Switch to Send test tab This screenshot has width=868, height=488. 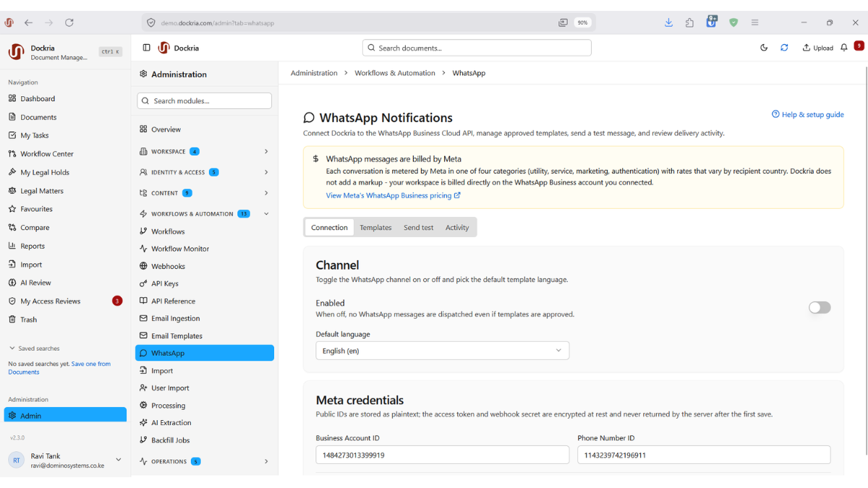(x=418, y=227)
